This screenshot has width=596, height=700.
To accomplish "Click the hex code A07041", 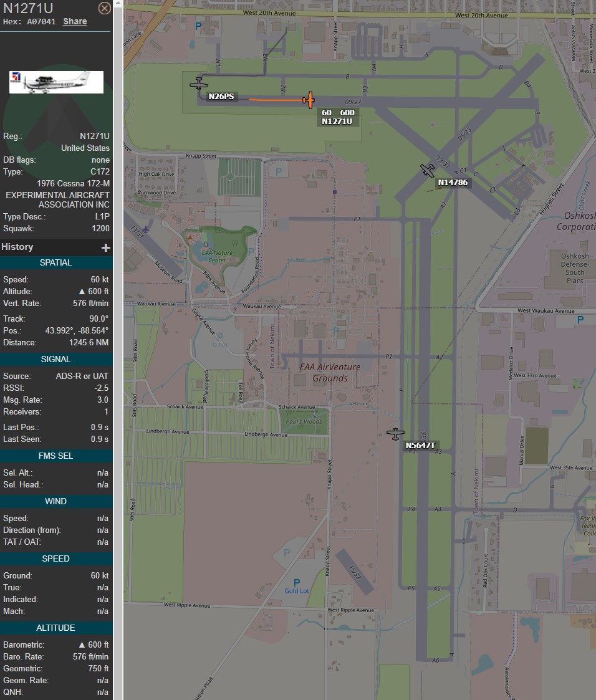I will click(42, 21).
